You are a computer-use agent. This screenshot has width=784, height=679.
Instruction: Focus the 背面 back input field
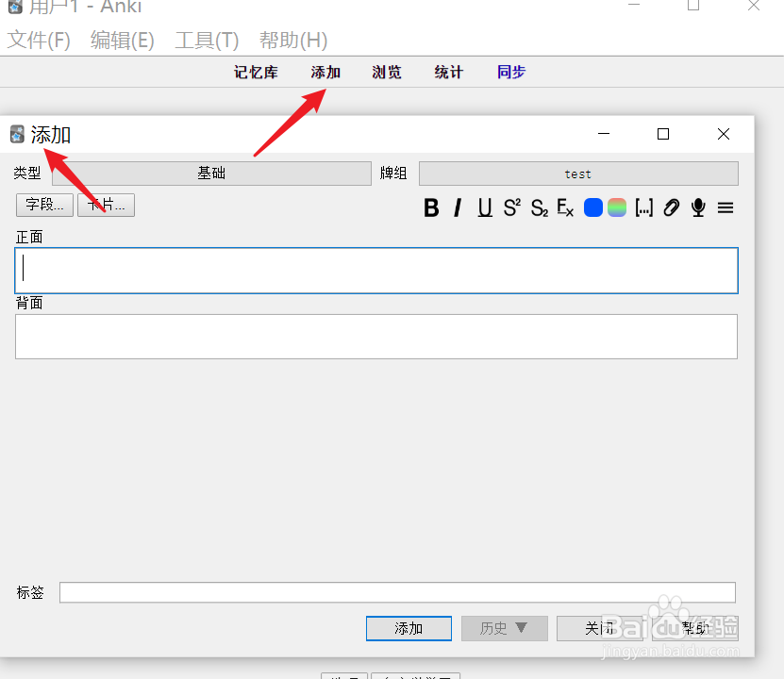[376, 337]
